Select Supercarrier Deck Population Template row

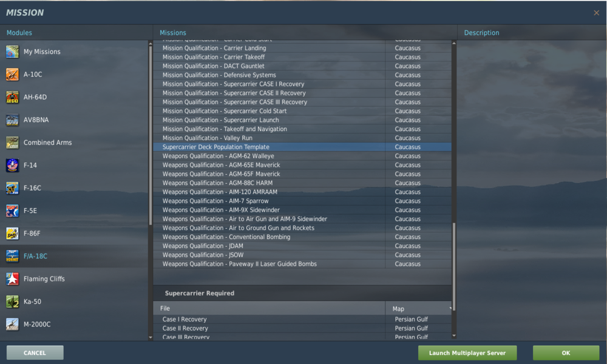tap(302, 147)
